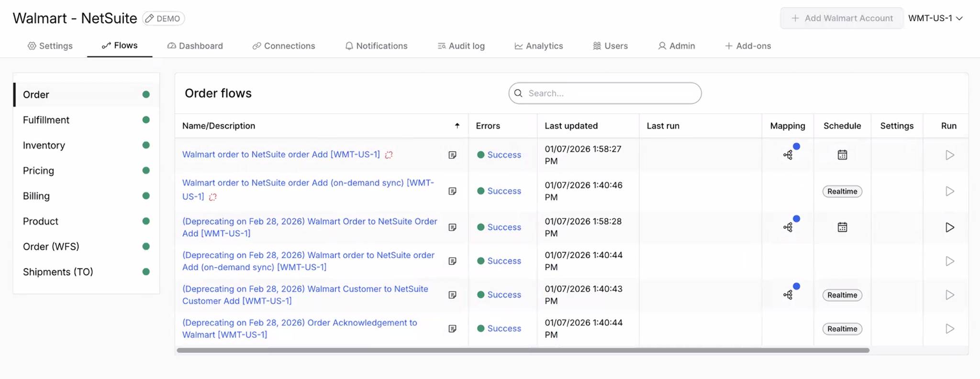The height and width of the screenshot is (379, 980).
Task: Open Walmart order to NetSuite order Add [WMT-US-1] link
Action: pyautogui.click(x=281, y=154)
